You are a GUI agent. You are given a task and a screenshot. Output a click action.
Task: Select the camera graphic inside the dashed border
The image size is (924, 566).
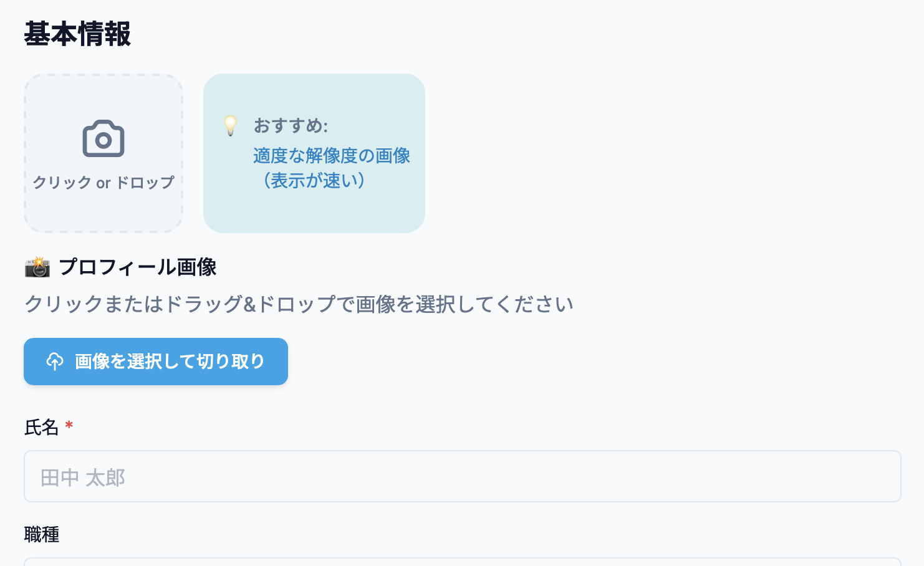click(x=103, y=138)
